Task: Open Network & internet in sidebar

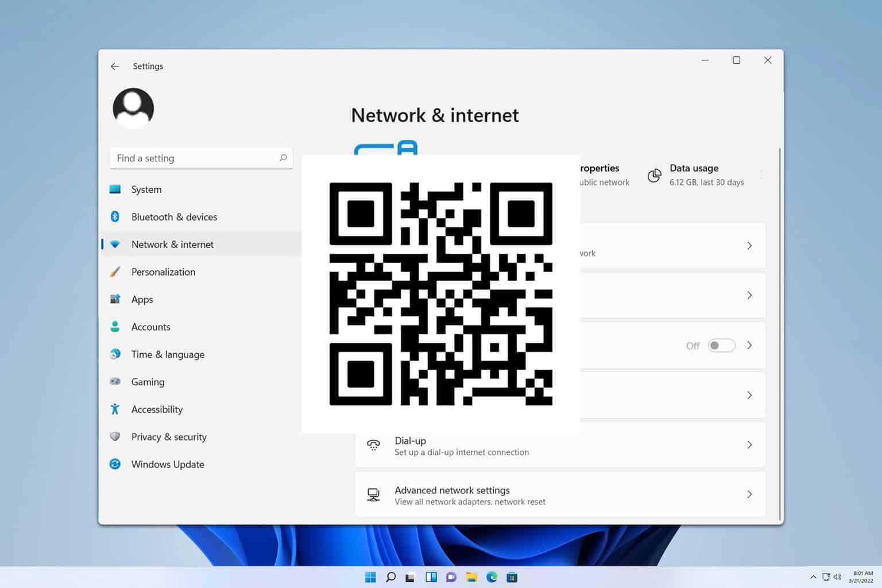Action: click(x=201, y=244)
